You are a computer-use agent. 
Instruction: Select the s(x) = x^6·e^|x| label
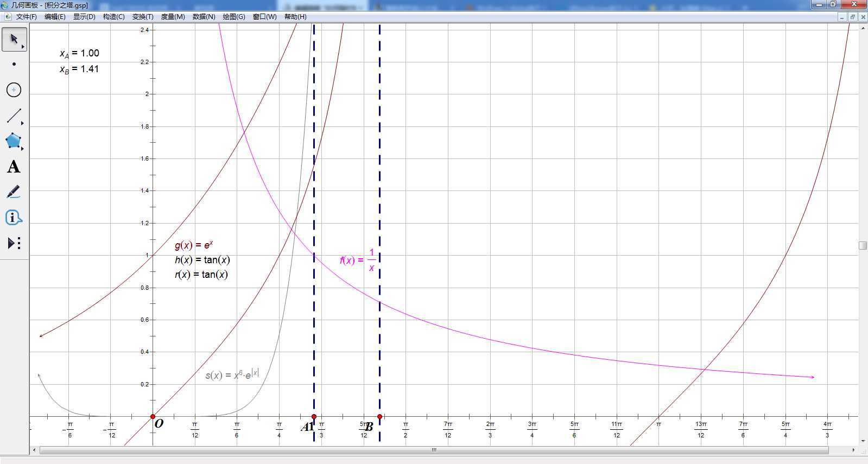tap(232, 374)
